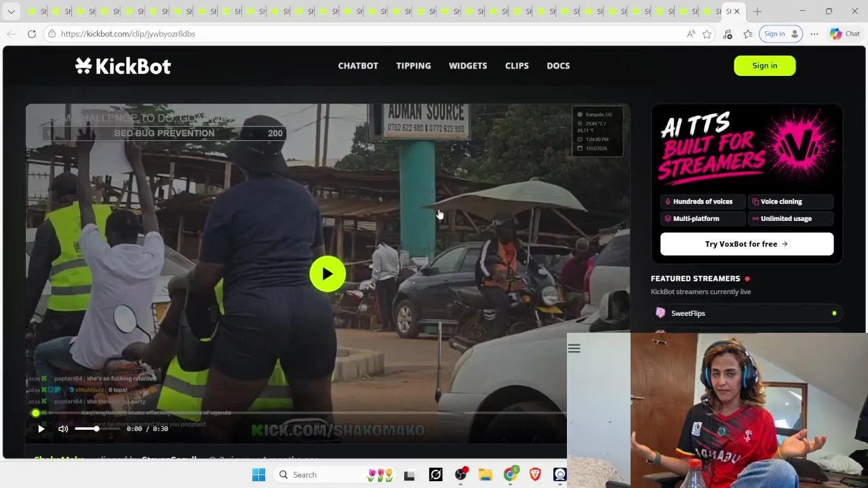Click the Multi-platform tag
Viewport: 868px width, 488px height.
[703, 218]
